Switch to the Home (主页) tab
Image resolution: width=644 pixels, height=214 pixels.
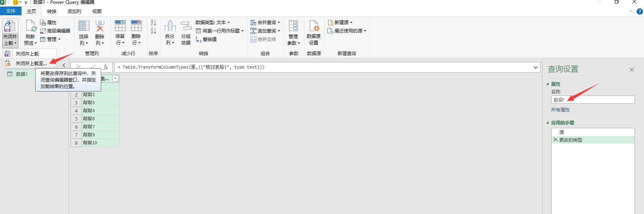(x=31, y=11)
